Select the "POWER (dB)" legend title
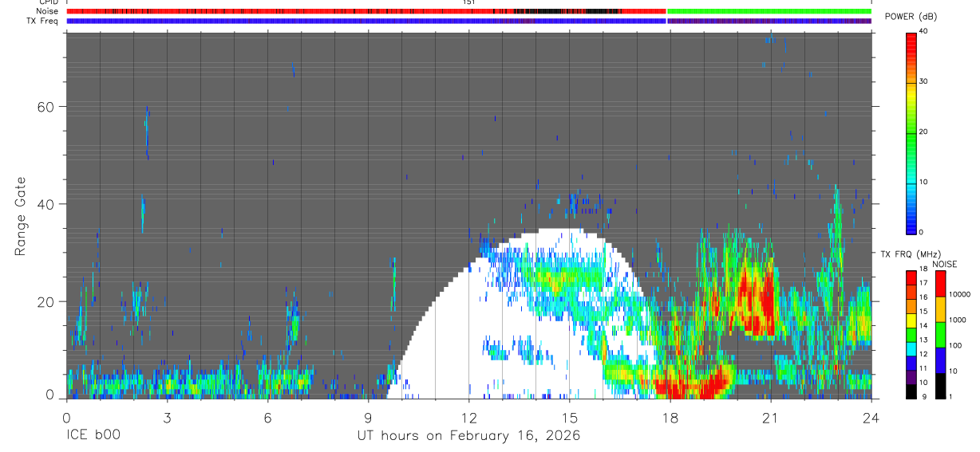This screenshot has width=980, height=452. (911, 17)
